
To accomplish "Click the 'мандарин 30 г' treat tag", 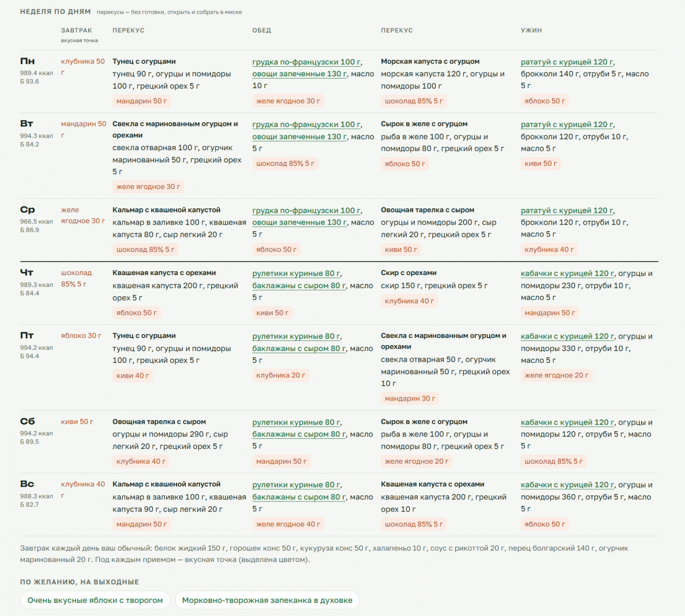I will 410,399.
